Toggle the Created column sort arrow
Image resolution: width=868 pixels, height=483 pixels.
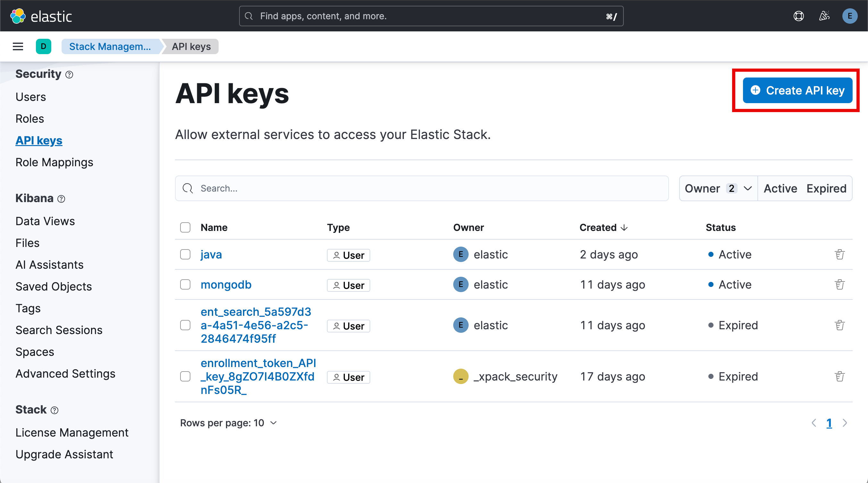point(624,227)
